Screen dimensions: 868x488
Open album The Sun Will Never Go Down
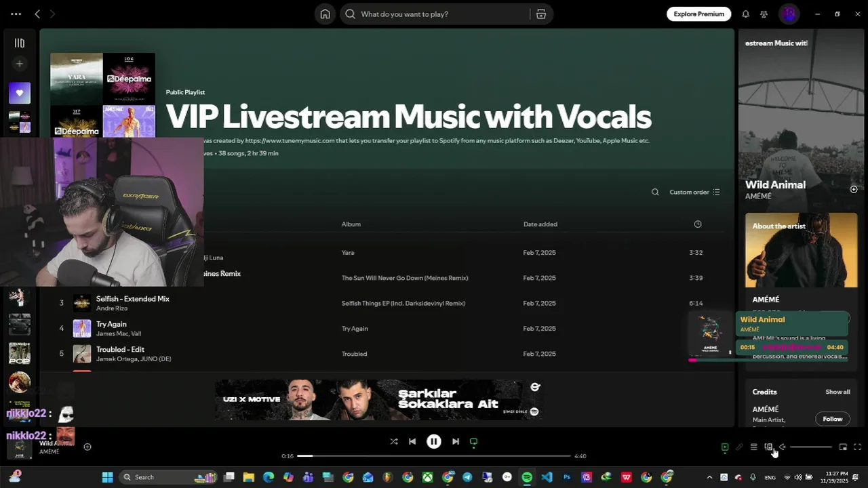405,278
